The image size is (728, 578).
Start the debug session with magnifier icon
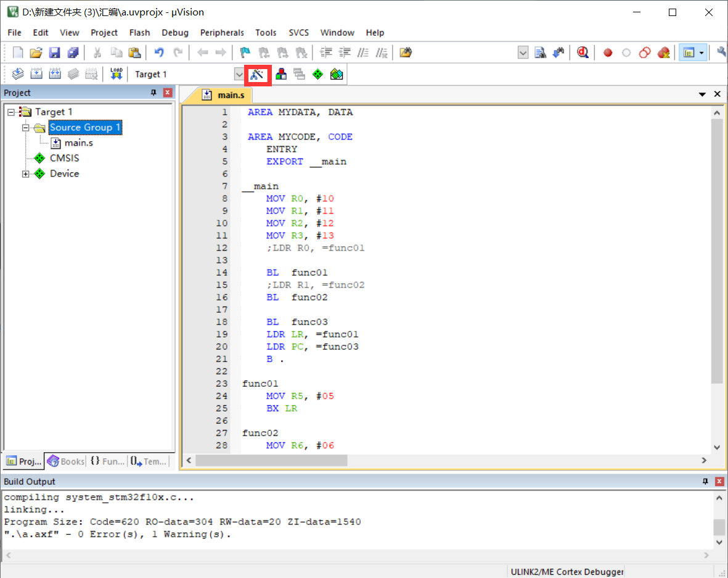pos(583,52)
